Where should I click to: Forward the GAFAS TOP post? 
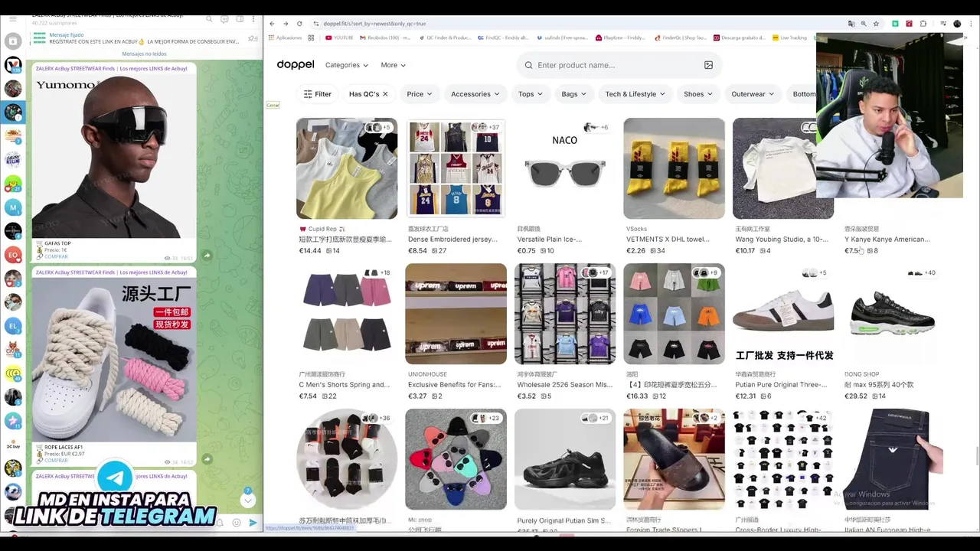[x=207, y=255]
